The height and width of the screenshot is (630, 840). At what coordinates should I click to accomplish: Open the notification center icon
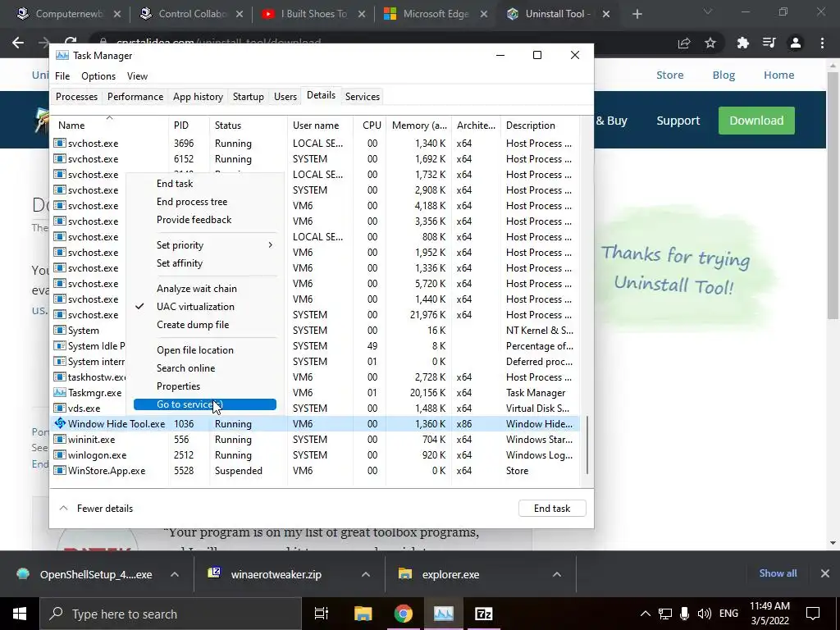pyautogui.click(x=813, y=614)
